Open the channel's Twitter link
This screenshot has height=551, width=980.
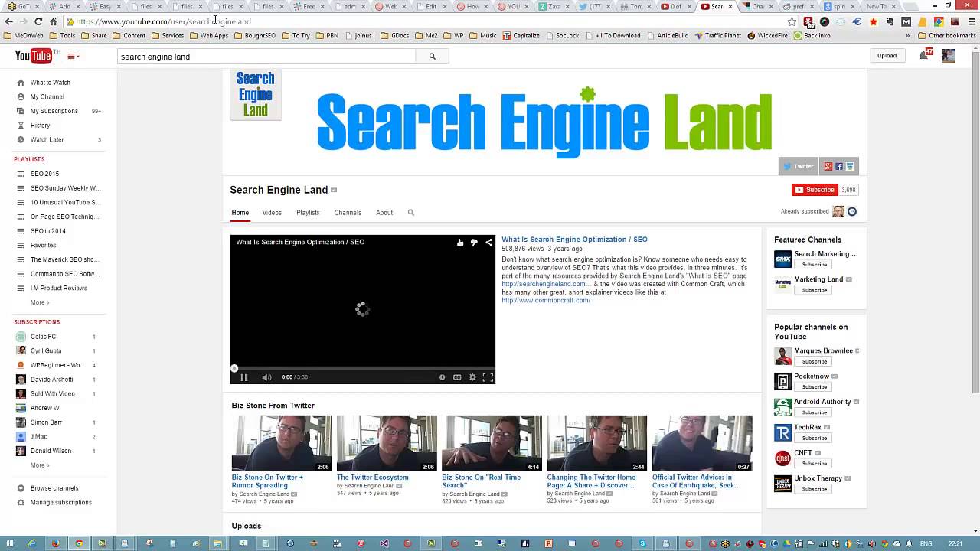[x=798, y=166]
